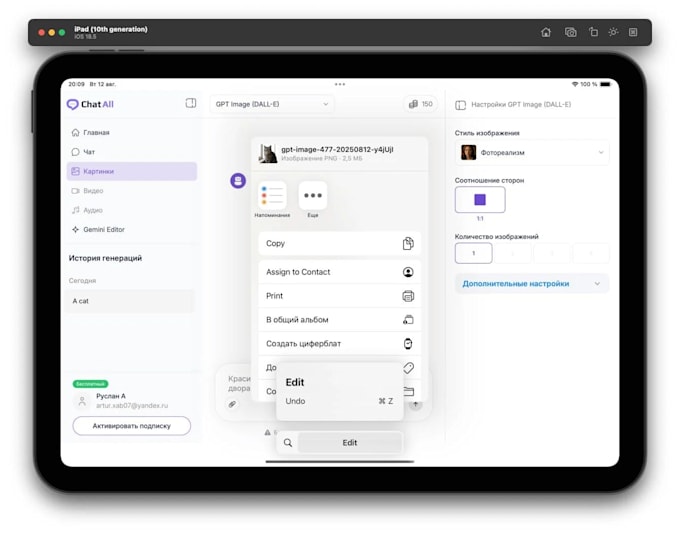
Task: Click the Бесплатный green badge
Action: (90, 384)
